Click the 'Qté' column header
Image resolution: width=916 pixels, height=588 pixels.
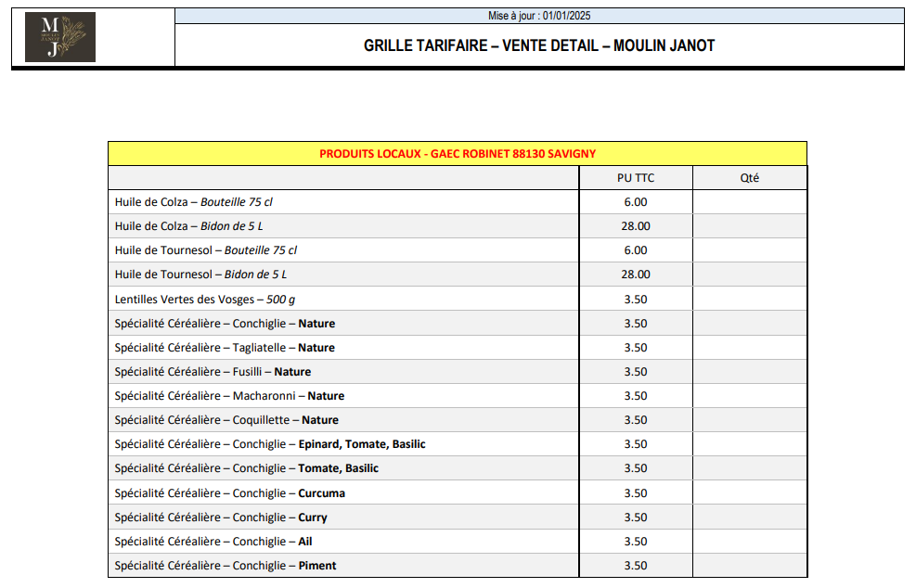(x=750, y=178)
